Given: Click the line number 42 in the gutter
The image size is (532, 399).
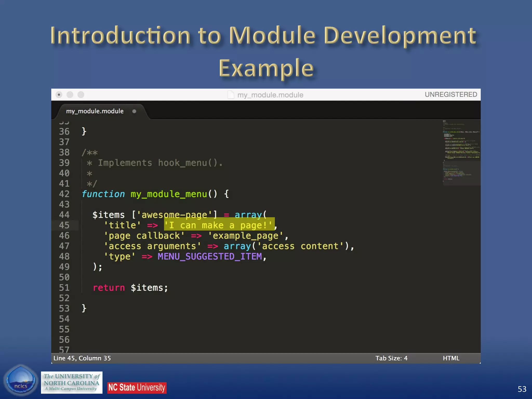Looking at the screenshot, I should tap(64, 194).
